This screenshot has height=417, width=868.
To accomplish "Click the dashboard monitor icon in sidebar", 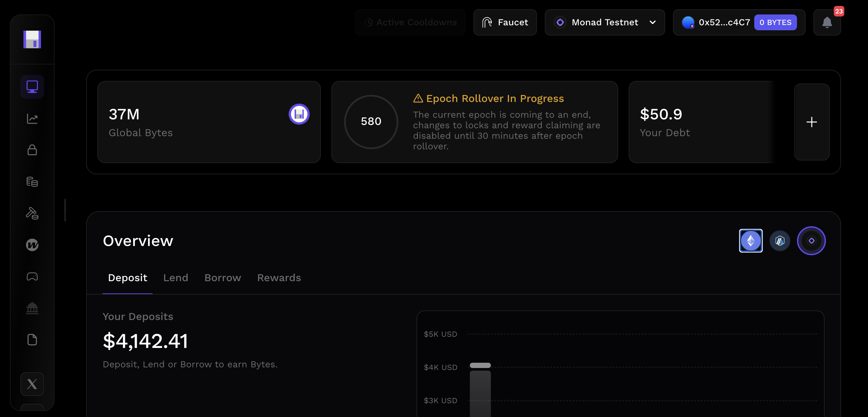I will point(32,87).
